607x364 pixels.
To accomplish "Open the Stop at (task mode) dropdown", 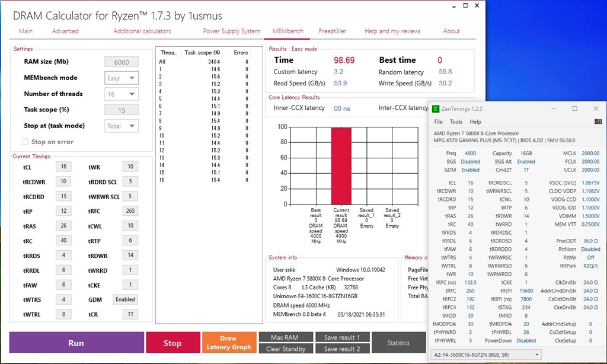I will [122, 126].
